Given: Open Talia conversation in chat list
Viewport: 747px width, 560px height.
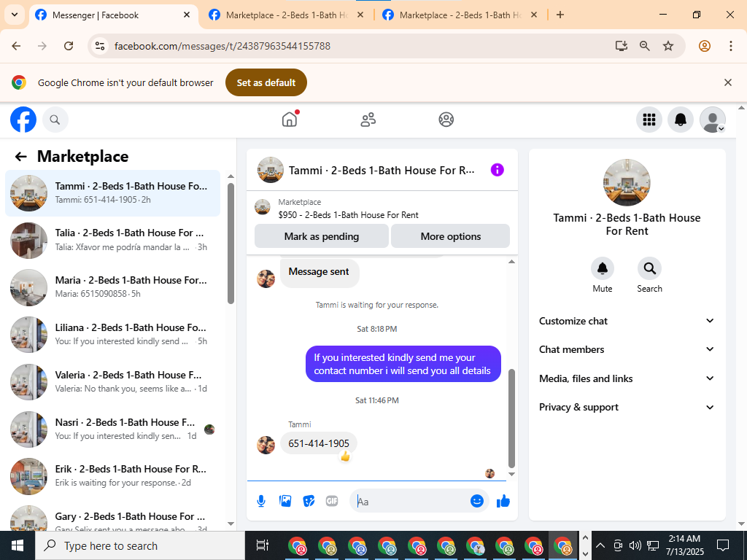Looking at the screenshot, I should [113, 240].
